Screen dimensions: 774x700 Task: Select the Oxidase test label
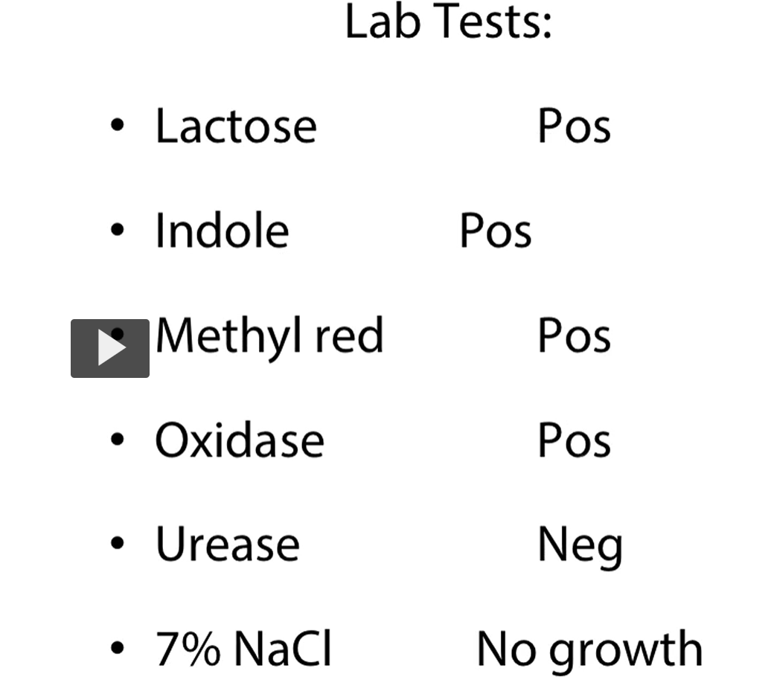point(239,440)
